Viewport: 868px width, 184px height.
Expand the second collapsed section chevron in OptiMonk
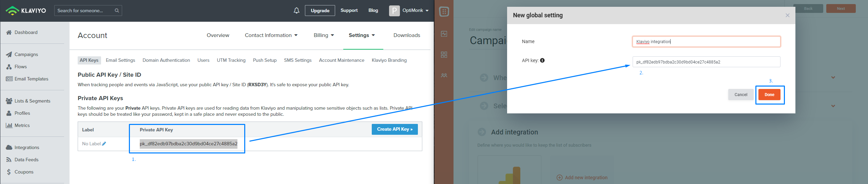point(833,106)
